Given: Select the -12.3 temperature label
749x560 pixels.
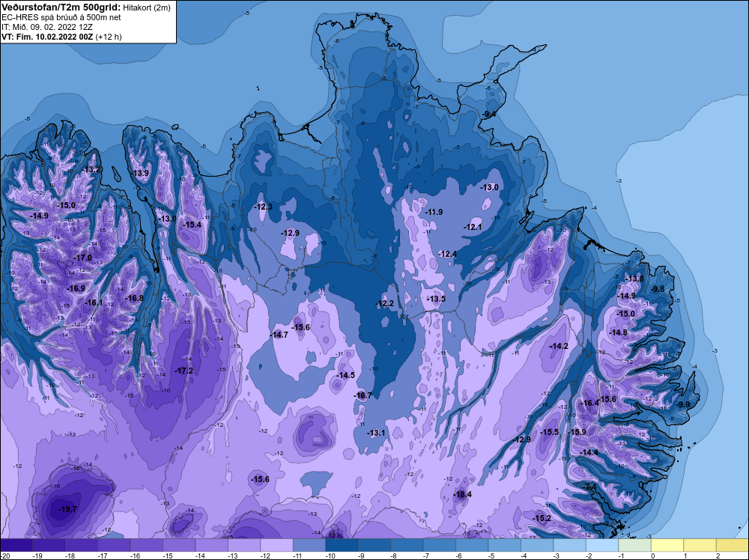Looking at the screenshot, I should [x=264, y=207].
